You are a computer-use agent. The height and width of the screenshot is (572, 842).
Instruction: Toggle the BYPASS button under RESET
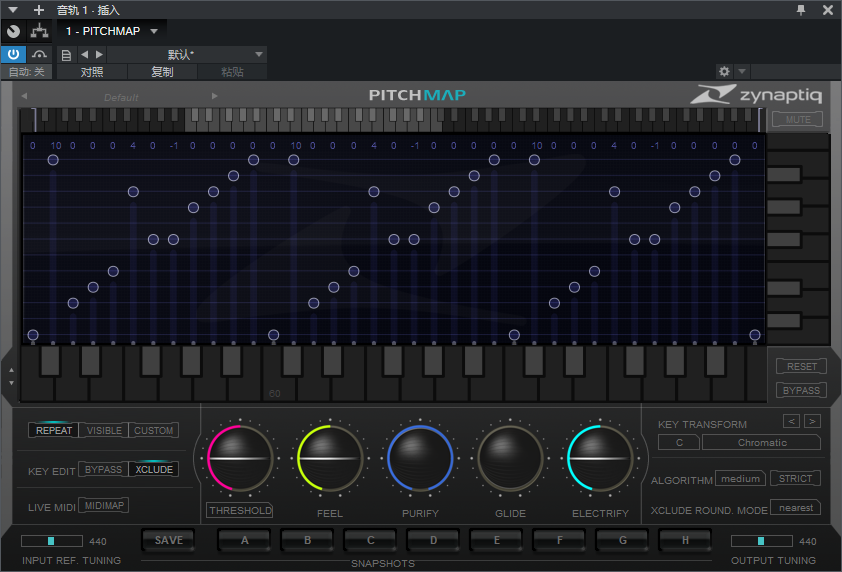(801, 390)
